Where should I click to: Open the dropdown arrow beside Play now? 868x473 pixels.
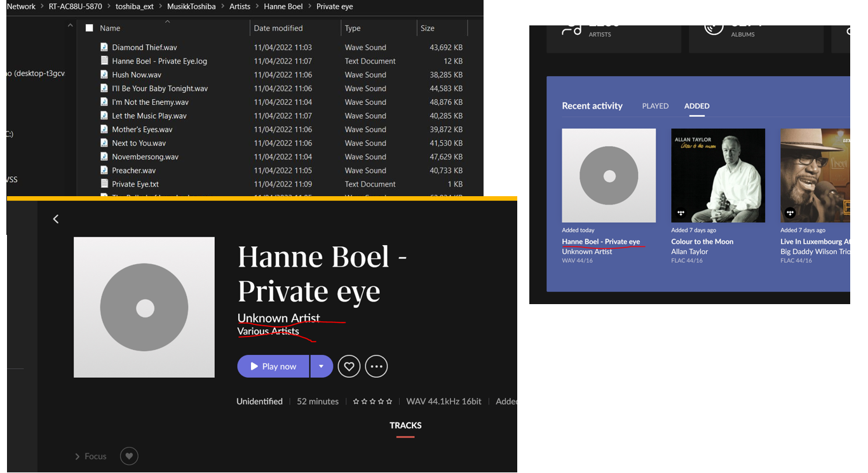coord(321,366)
